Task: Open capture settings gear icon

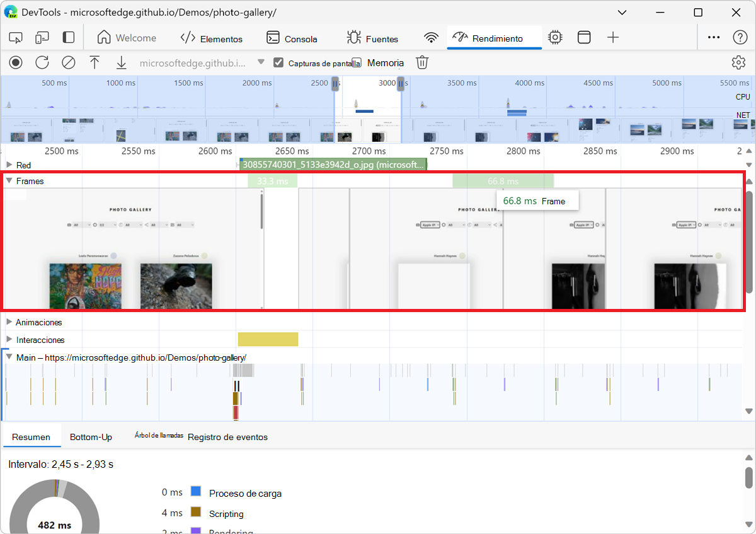Action: point(738,62)
